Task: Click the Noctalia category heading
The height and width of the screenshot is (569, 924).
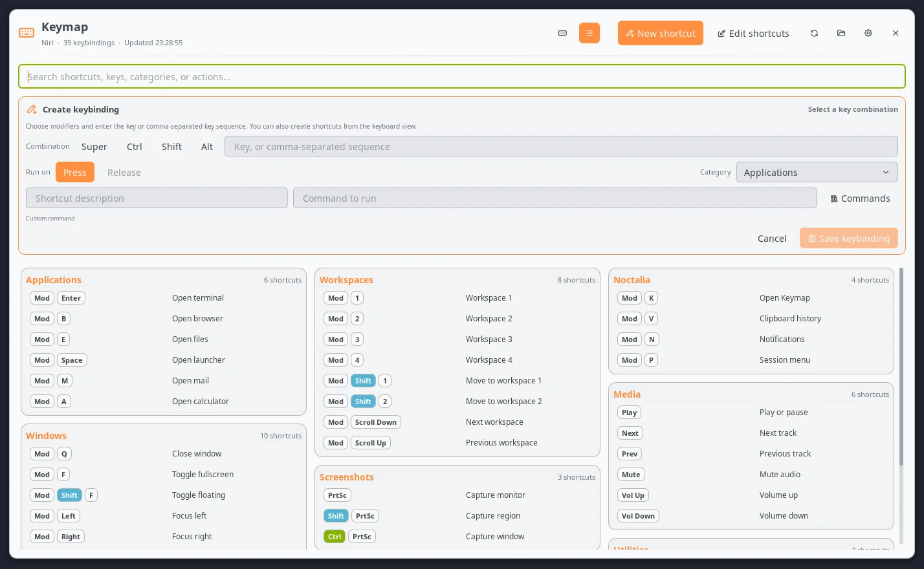Action: [x=632, y=280]
